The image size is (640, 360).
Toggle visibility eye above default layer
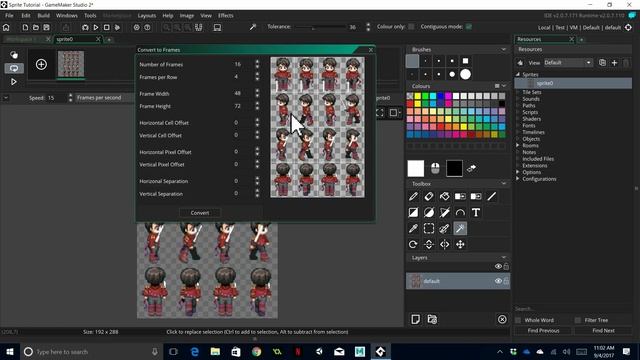click(x=498, y=266)
